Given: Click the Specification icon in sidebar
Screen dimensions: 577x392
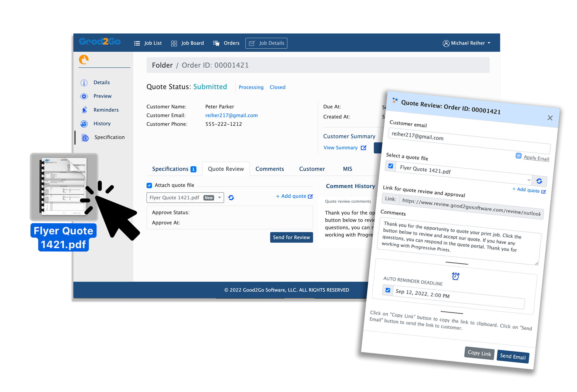Looking at the screenshot, I should coord(85,137).
